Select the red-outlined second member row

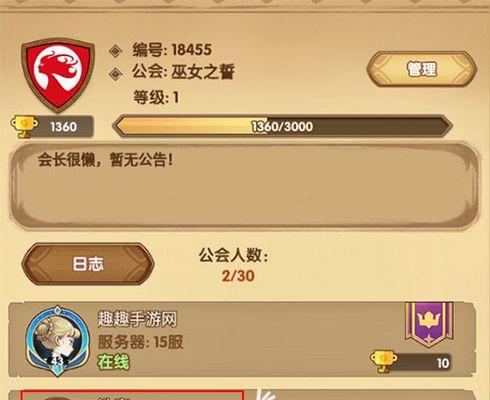(132, 396)
